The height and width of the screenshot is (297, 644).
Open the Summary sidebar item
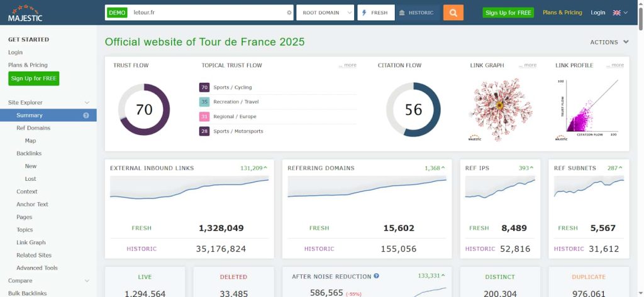click(48, 116)
